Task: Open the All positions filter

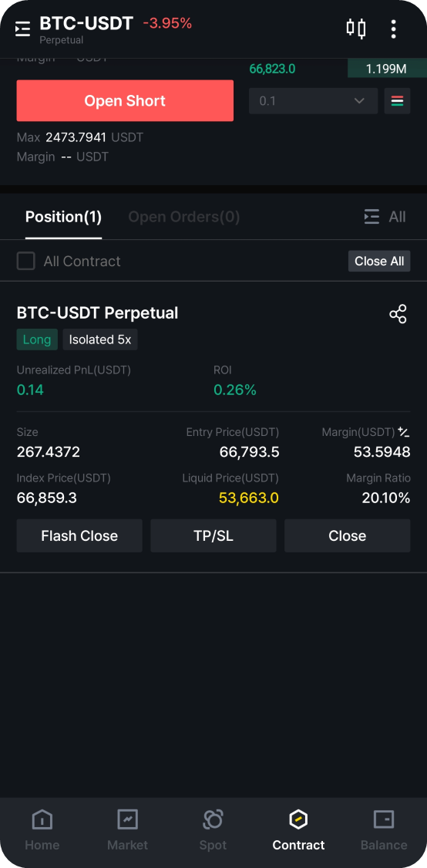Action: point(385,217)
